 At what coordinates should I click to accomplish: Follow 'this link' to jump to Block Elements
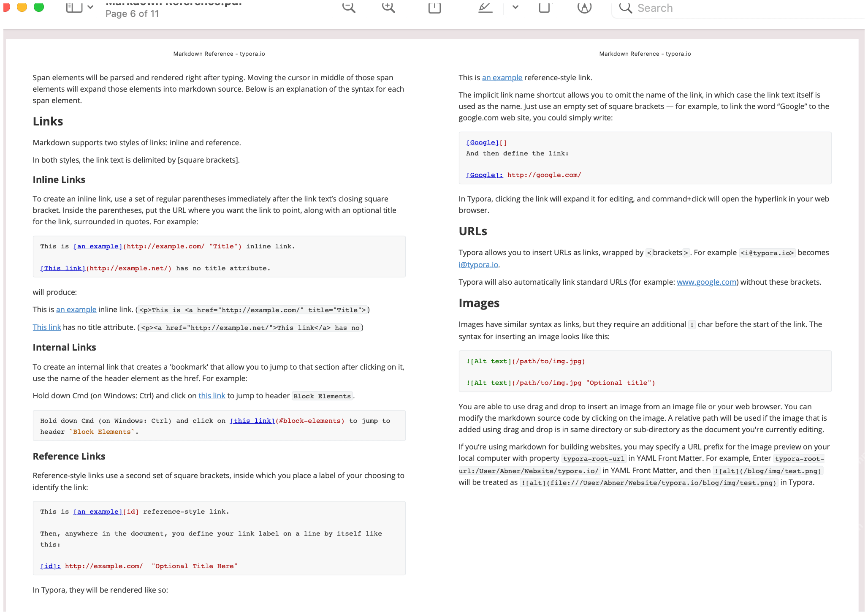click(212, 396)
